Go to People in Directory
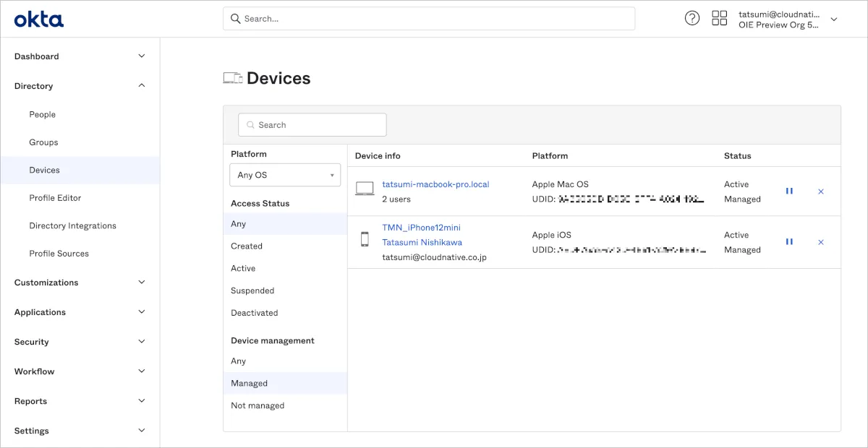 [42, 114]
